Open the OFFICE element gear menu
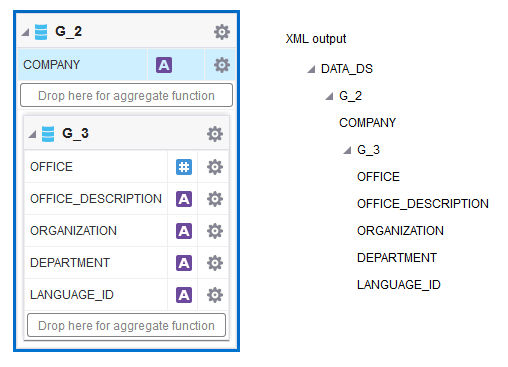 [x=215, y=167]
